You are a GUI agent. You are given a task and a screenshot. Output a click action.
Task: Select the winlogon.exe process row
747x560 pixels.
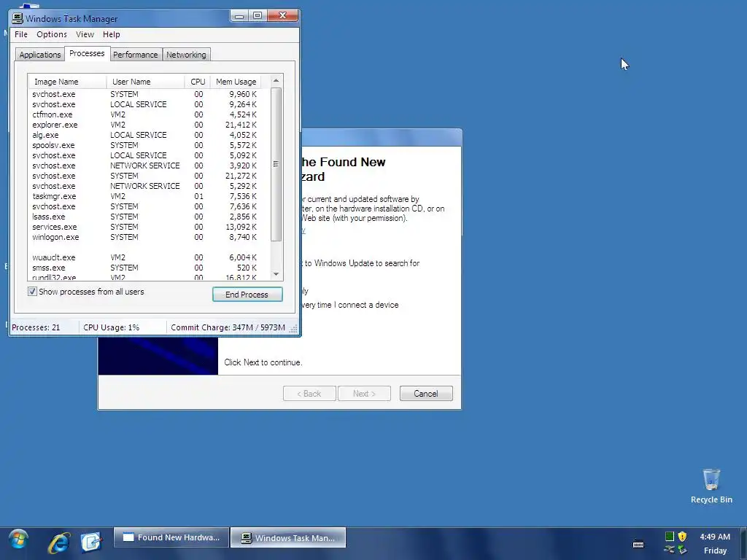(x=145, y=237)
